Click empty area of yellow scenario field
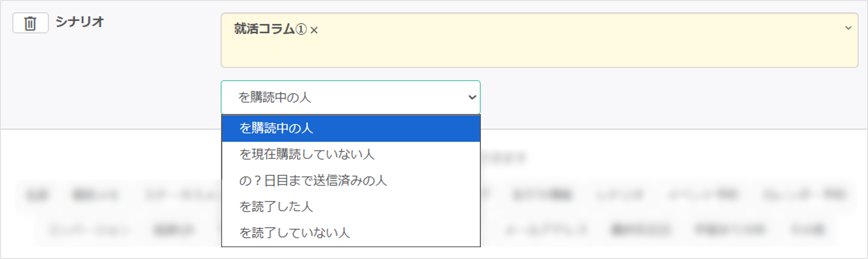 tap(539, 47)
